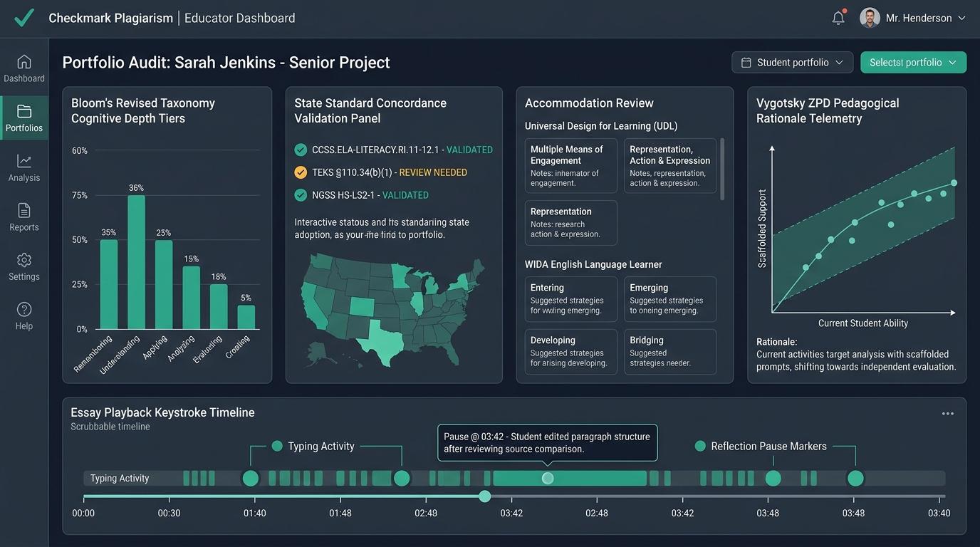Open the Portfolios sidebar section
This screenshot has height=547, width=980.
[x=24, y=118]
